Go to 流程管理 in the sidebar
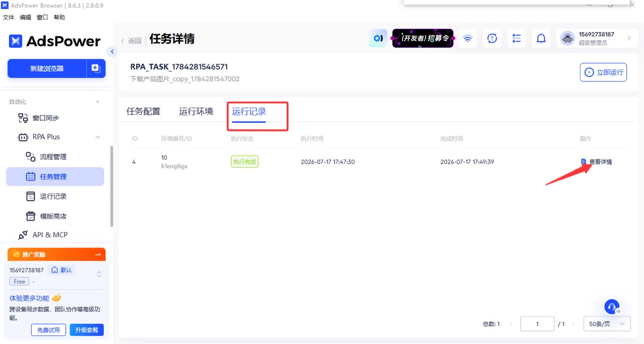The image size is (644, 344). (53, 157)
